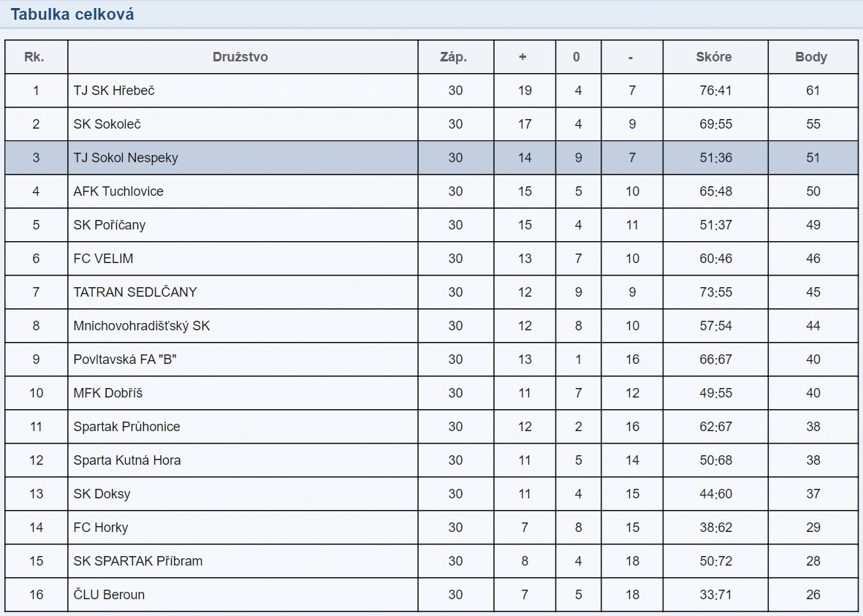The image size is (863, 616).
Task: Choose FC VELIM in the table
Action: pos(104,259)
